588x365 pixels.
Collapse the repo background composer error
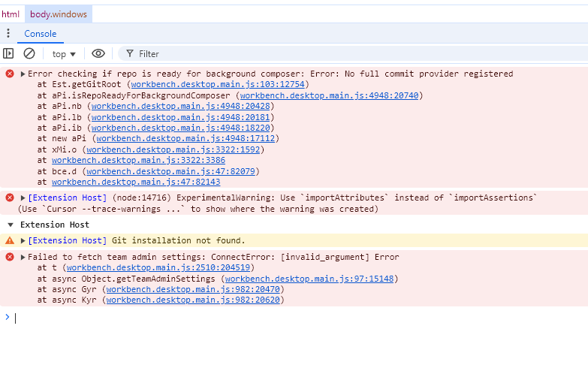click(x=23, y=74)
